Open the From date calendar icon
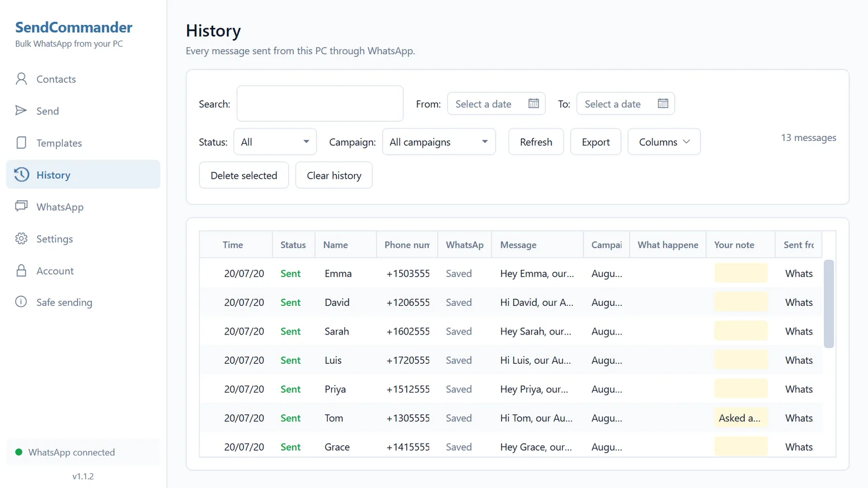868x488 pixels. (534, 104)
